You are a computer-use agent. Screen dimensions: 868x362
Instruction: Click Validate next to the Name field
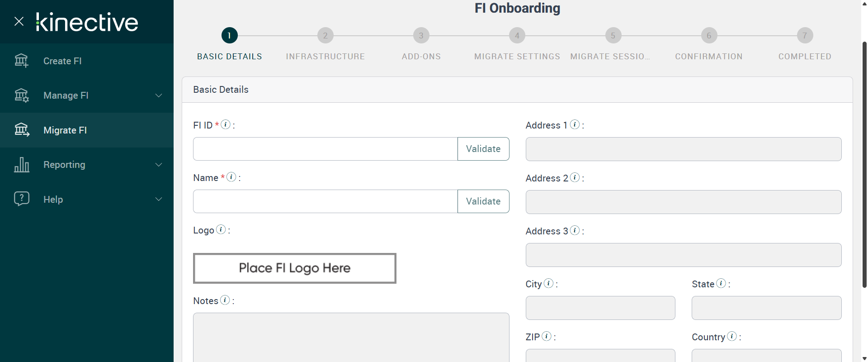point(483,201)
